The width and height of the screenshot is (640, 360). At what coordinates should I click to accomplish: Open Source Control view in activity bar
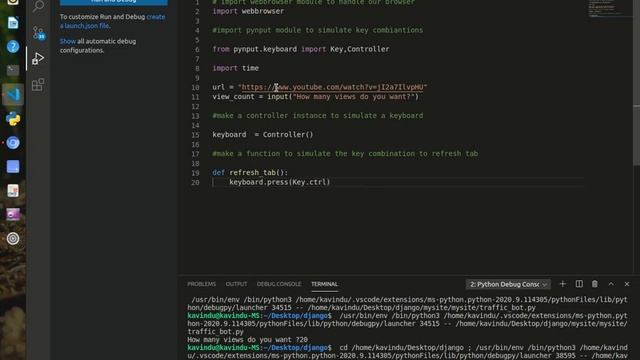(x=38, y=33)
